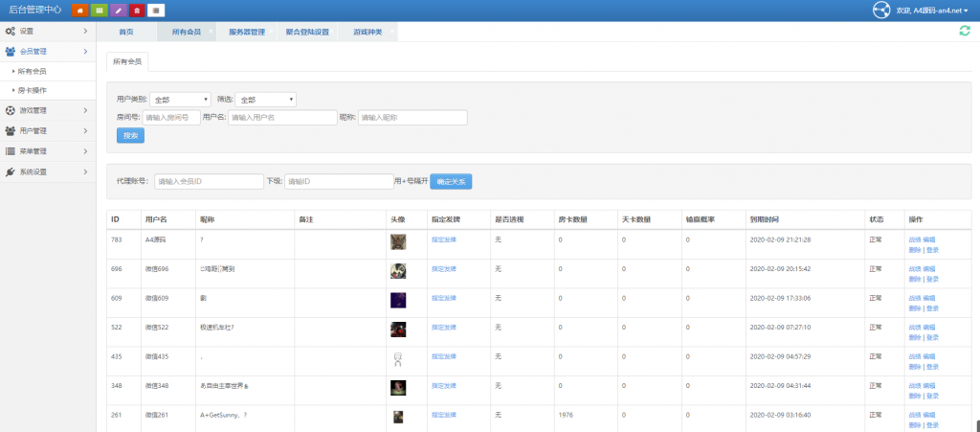Close the 聚合登陆设置 tab
This screenshot has height=432, width=980.
[332, 31]
